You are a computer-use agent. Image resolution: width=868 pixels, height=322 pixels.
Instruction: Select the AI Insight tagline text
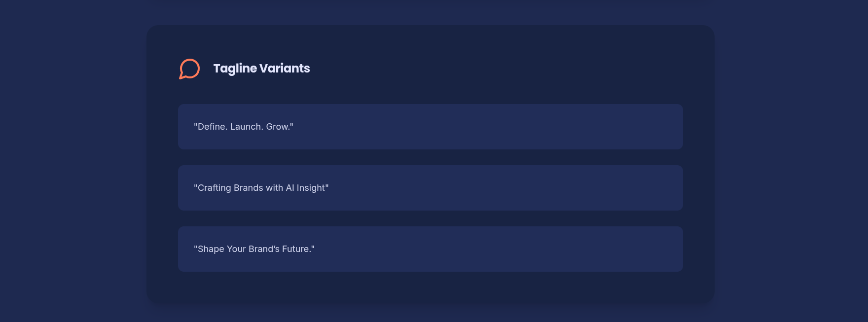261,188
